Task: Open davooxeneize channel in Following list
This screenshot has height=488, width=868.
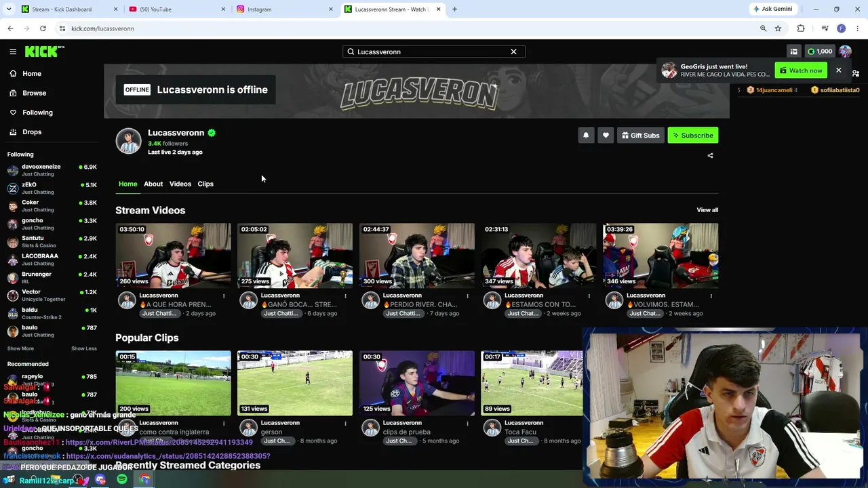Action: (x=52, y=170)
